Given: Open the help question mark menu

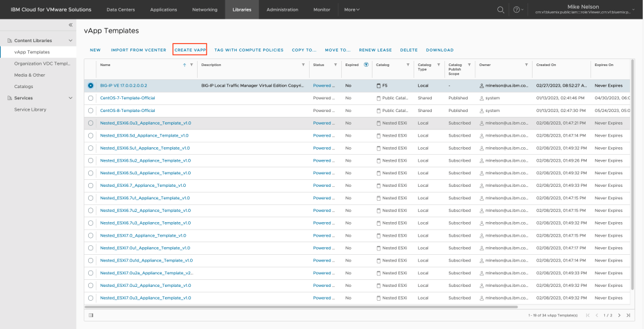Looking at the screenshot, I should pos(517,9).
